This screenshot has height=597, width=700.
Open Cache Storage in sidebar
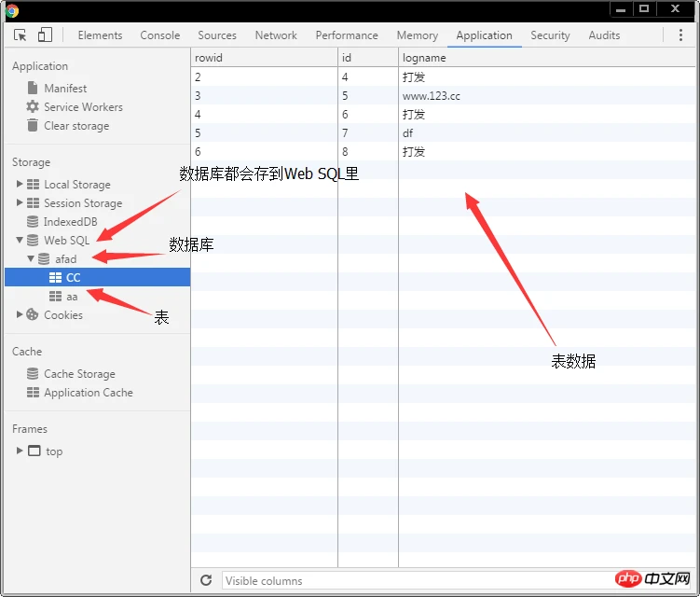coord(79,373)
